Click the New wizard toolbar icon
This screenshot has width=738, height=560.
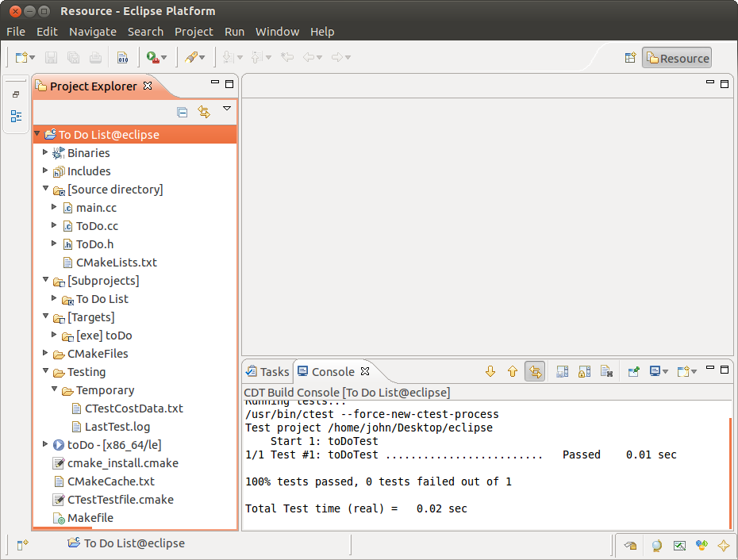[21, 57]
